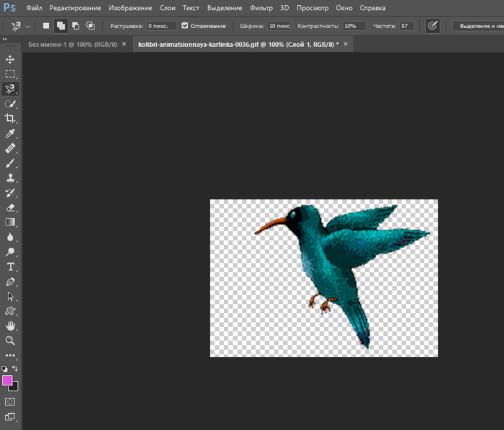Screen dimensions: 504x430
Task: Toggle Quick Mask mode in toolbar
Action: 10,401
